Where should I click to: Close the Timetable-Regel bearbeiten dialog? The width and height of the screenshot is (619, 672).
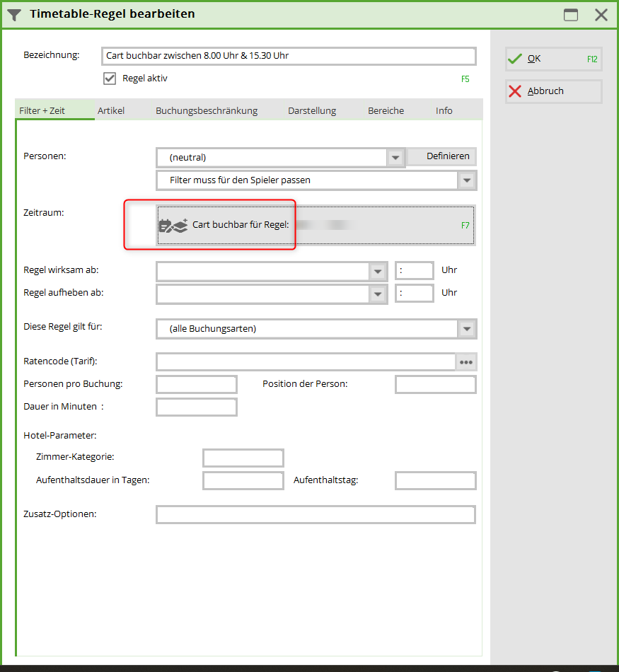[x=601, y=15]
